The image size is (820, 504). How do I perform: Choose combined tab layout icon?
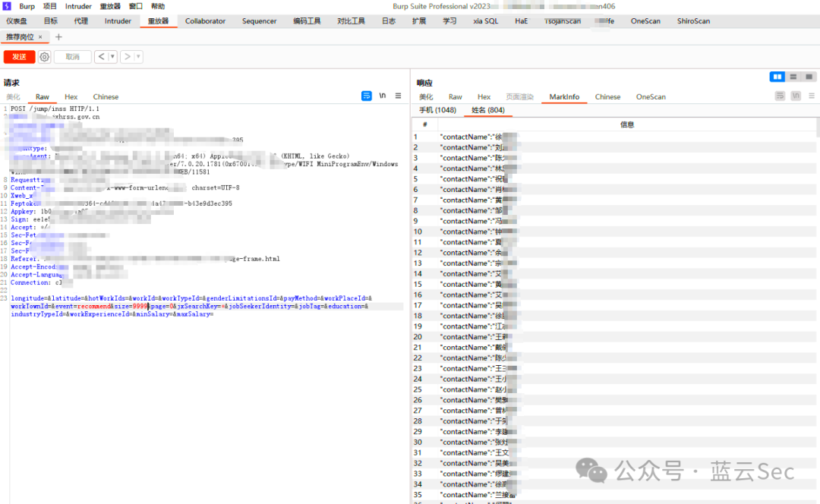tap(809, 77)
